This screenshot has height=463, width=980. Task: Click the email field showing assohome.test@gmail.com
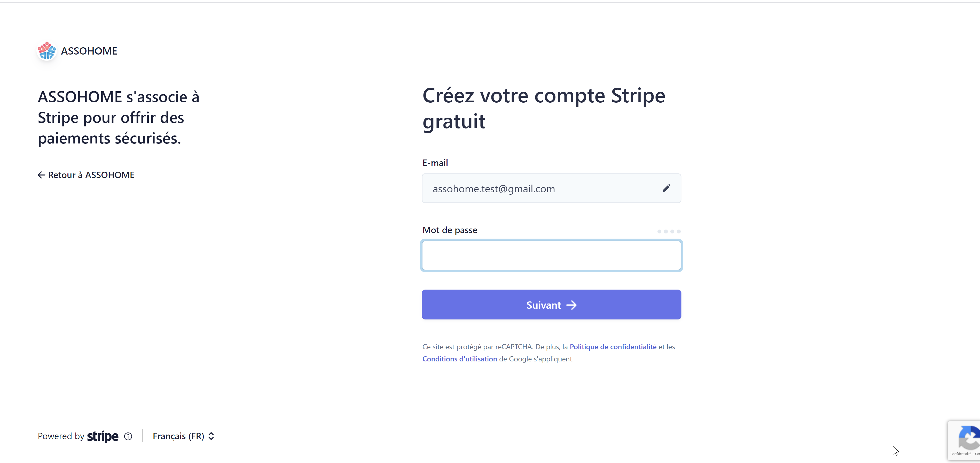click(551, 188)
